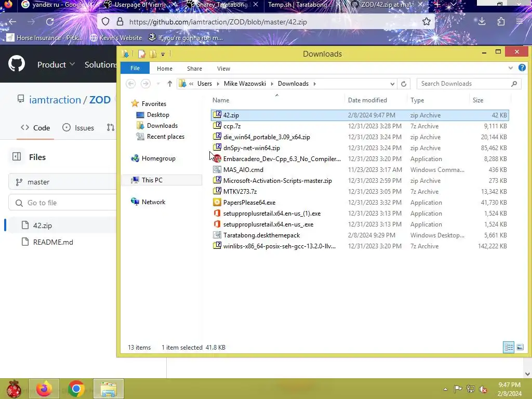Switch to Details view layout icon

coord(508,347)
